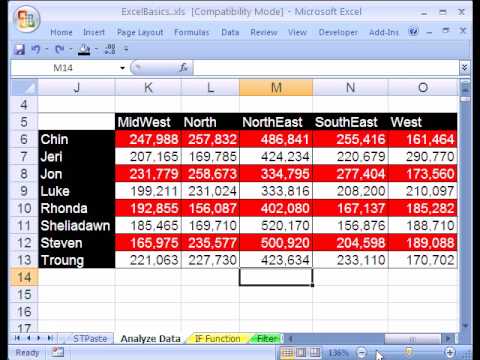Click the cell with value 520,170
The image size is (480, 360).
(276, 226)
